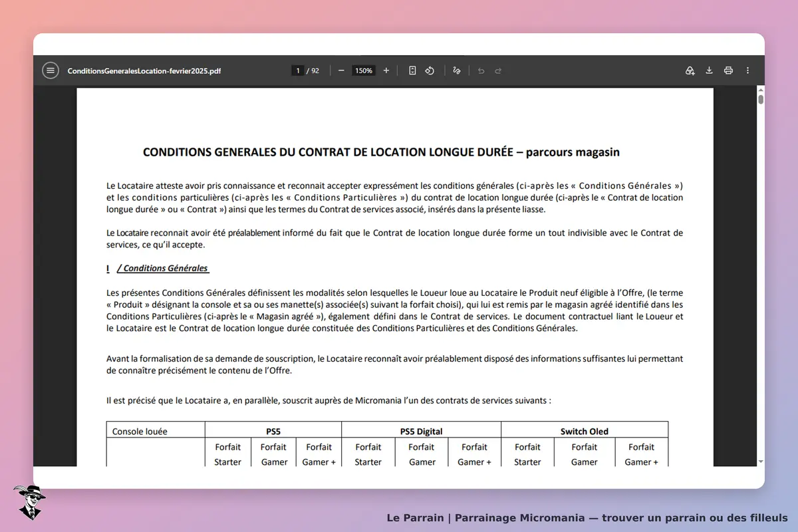Zoom in with the plus button
This screenshot has height=532, width=798.
pyautogui.click(x=386, y=70)
